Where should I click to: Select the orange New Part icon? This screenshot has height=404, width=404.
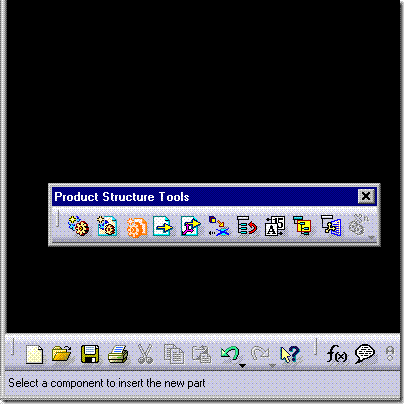pos(137,227)
